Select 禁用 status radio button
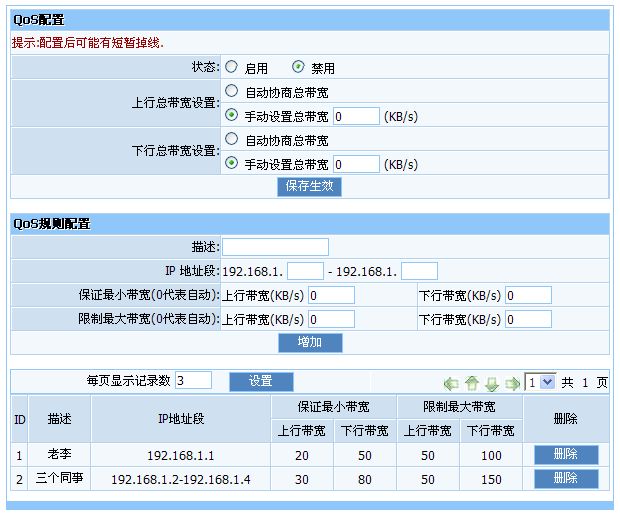Image resolution: width=620 pixels, height=518 pixels. (298, 68)
